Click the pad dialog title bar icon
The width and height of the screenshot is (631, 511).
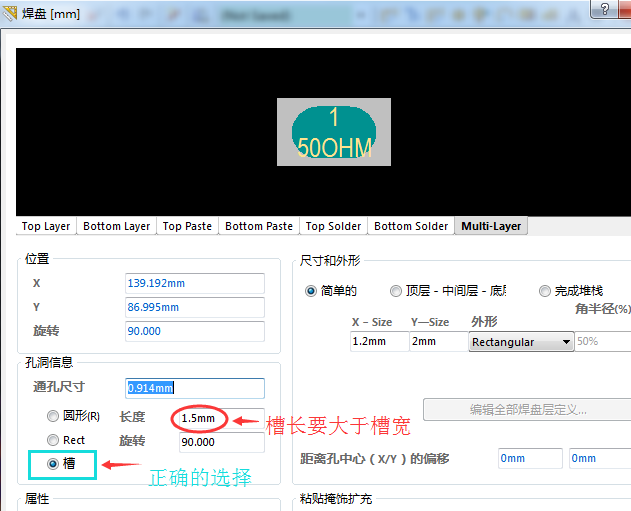[x=11, y=13]
